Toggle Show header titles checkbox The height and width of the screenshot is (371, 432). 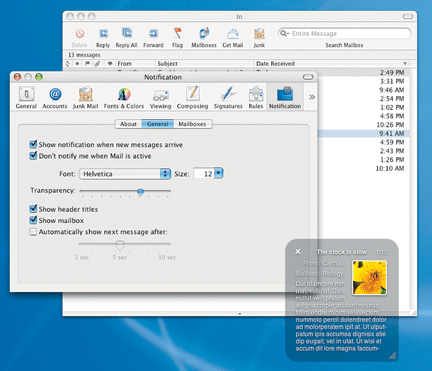[x=33, y=209]
